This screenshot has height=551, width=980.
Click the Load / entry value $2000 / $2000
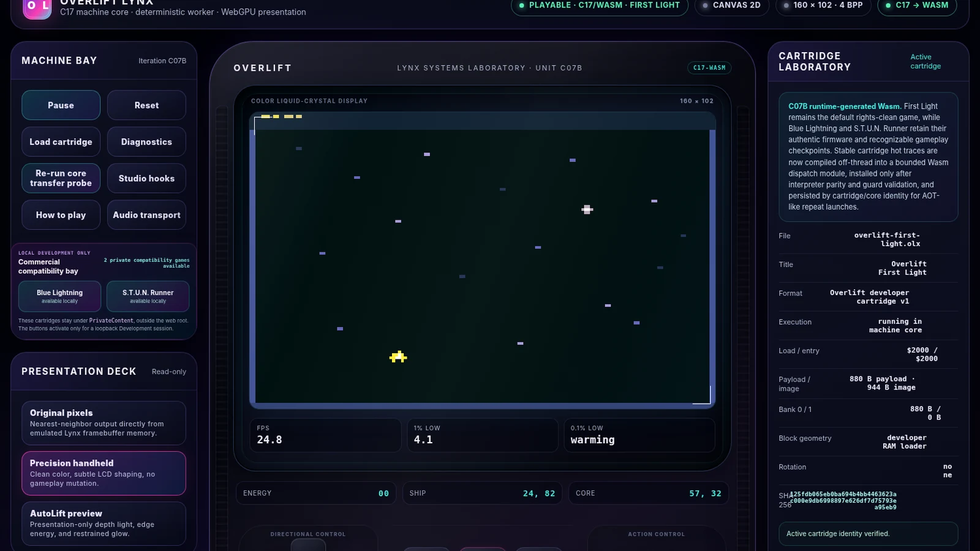point(922,354)
